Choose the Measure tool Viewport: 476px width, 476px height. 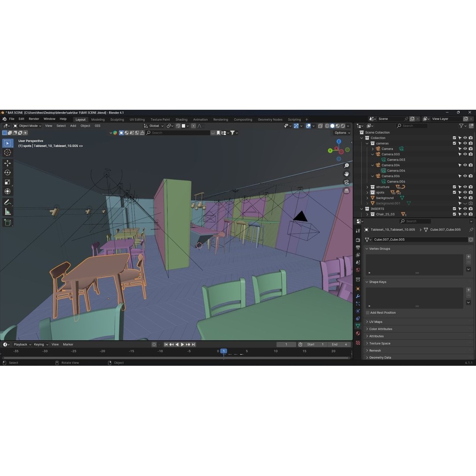7,212
